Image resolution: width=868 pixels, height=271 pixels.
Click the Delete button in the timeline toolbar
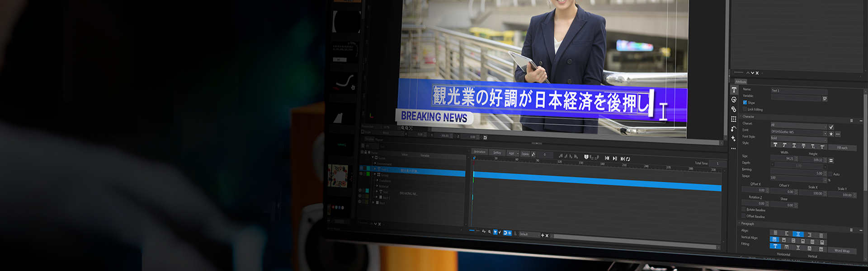coord(525,154)
